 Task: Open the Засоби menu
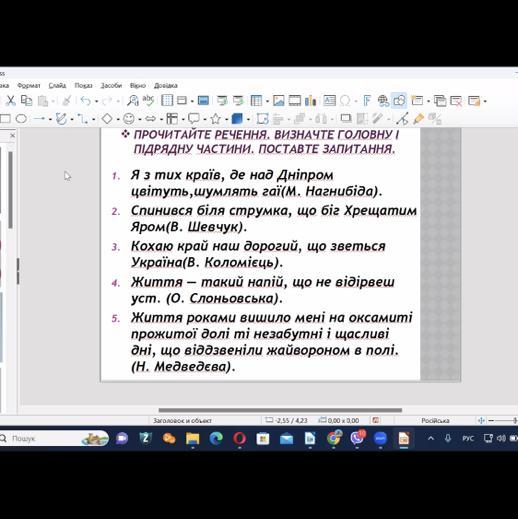pos(111,85)
